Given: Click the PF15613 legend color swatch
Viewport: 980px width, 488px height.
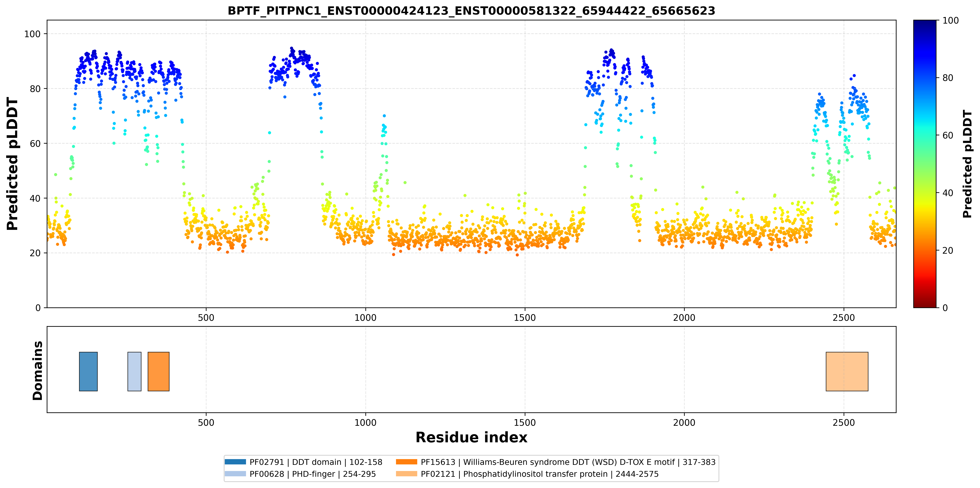Looking at the screenshot, I should pos(406,462).
